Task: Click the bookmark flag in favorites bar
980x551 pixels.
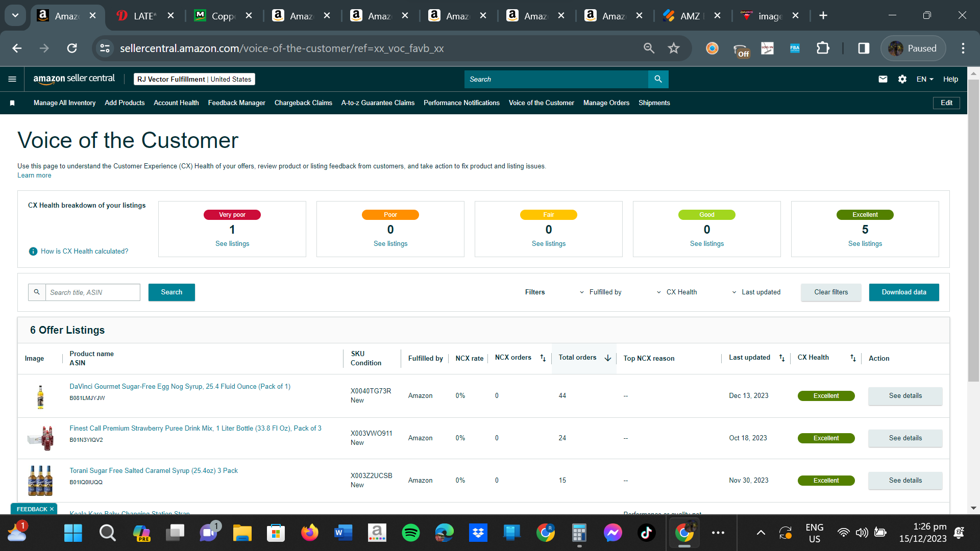Action: tap(12, 103)
